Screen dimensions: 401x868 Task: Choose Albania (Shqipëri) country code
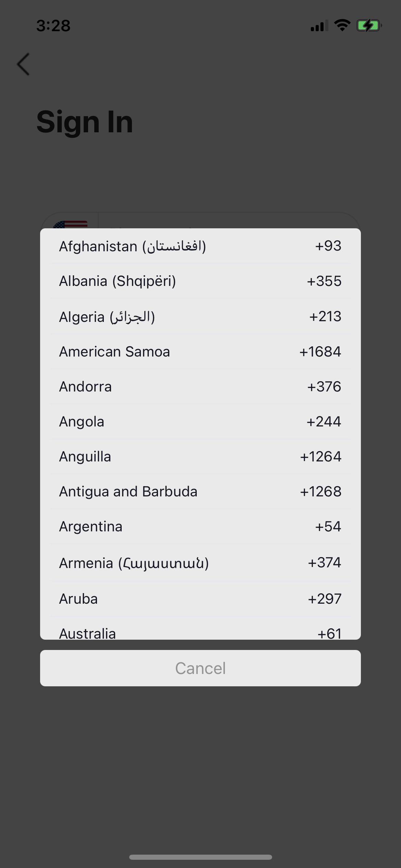(200, 281)
